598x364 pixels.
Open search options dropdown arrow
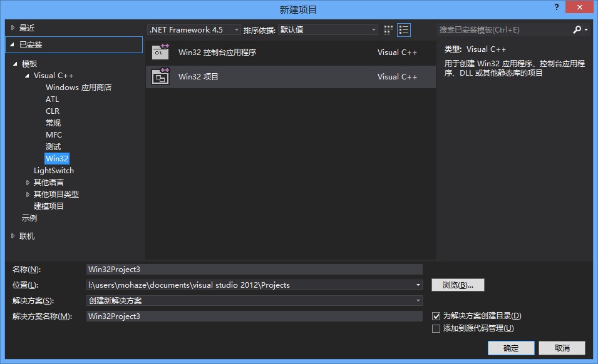[586, 29]
